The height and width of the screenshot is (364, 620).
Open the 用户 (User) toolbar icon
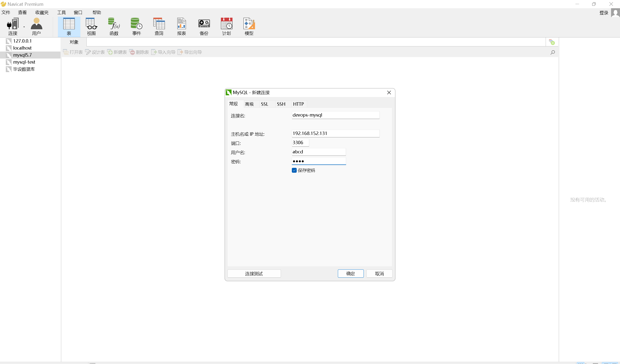[36, 27]
